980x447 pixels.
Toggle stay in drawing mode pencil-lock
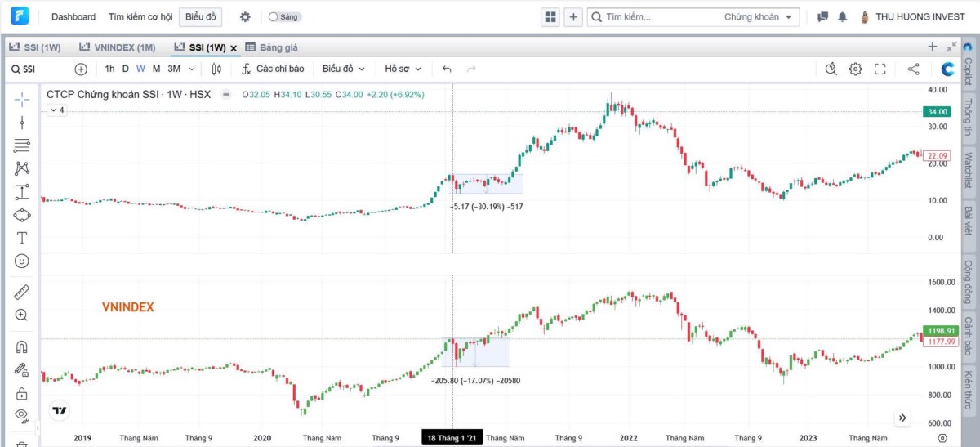point(22,370)
